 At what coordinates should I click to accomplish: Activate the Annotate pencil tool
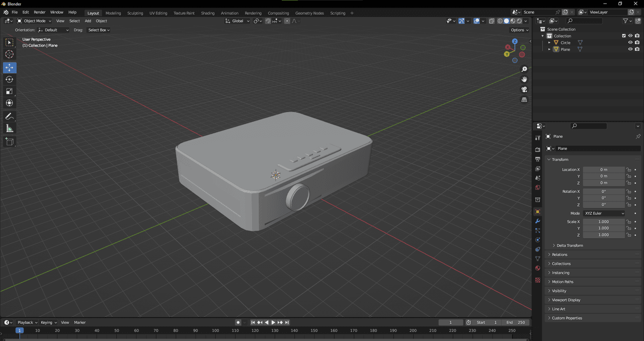(10, 116)
